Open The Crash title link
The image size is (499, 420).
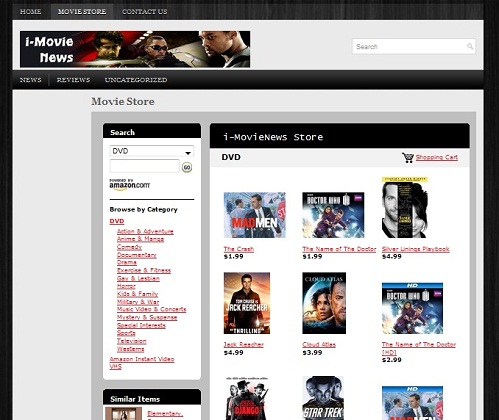(239, 249)
